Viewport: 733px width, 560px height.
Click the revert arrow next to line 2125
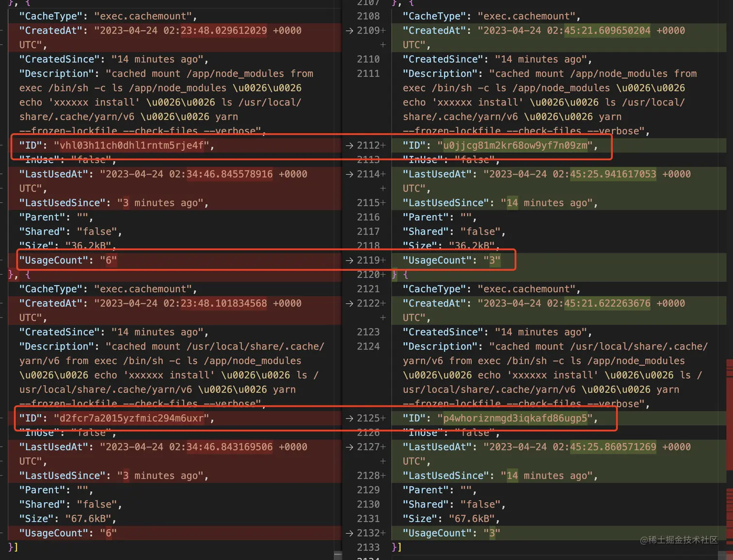pos(349,418)
